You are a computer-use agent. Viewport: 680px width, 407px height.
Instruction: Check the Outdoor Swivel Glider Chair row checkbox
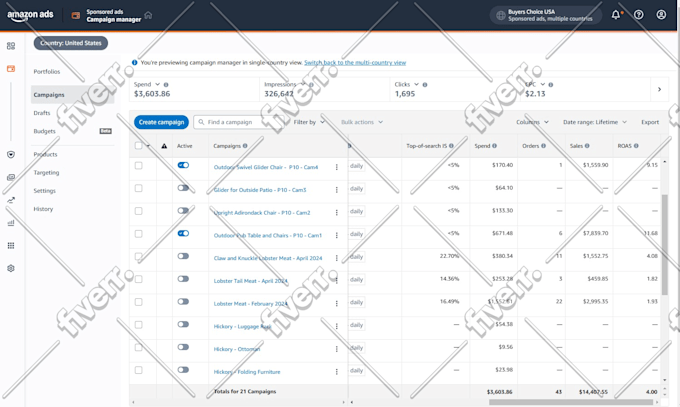tap(138, 166)
